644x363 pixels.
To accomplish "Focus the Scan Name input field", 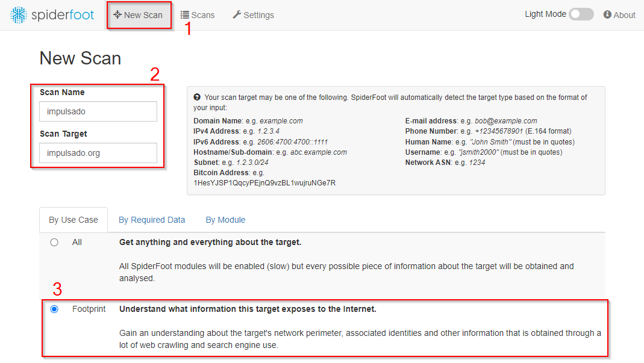I will click(x=98, y=111).
